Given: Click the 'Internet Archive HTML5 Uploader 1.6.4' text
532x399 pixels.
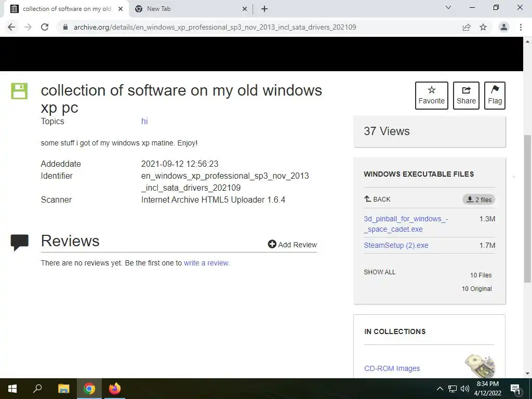Looking at the screenshot, I should [x=213, y=199].
